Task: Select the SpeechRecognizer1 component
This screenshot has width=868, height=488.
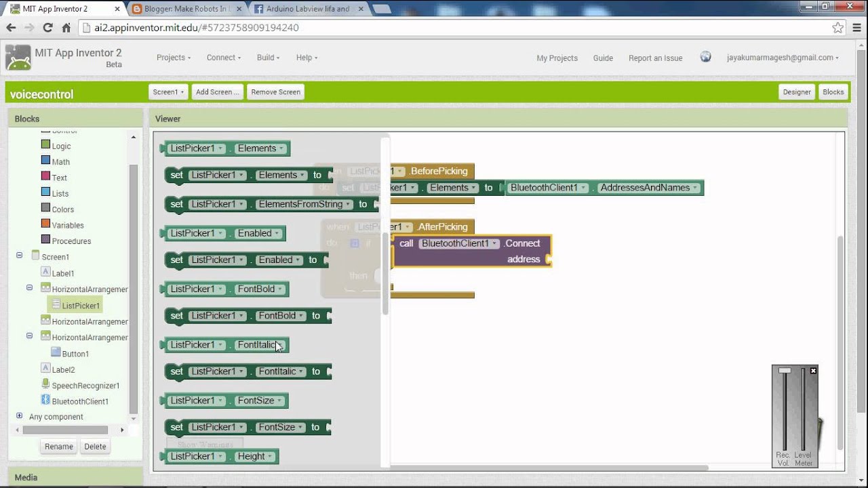Action: pos(85,386)
